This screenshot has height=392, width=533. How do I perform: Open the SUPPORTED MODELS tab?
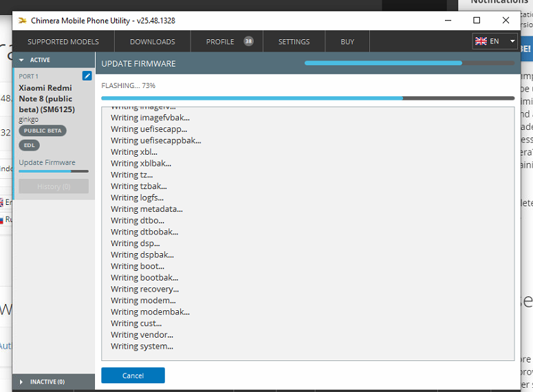63,42
